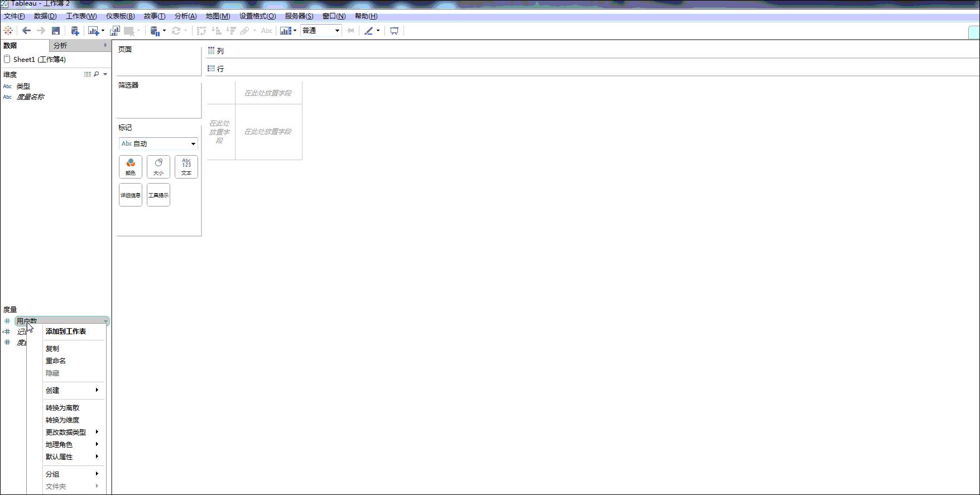Screen dimensions: 980x495
Task: Click the fix axes pin icon
Action: click(350, 31)
